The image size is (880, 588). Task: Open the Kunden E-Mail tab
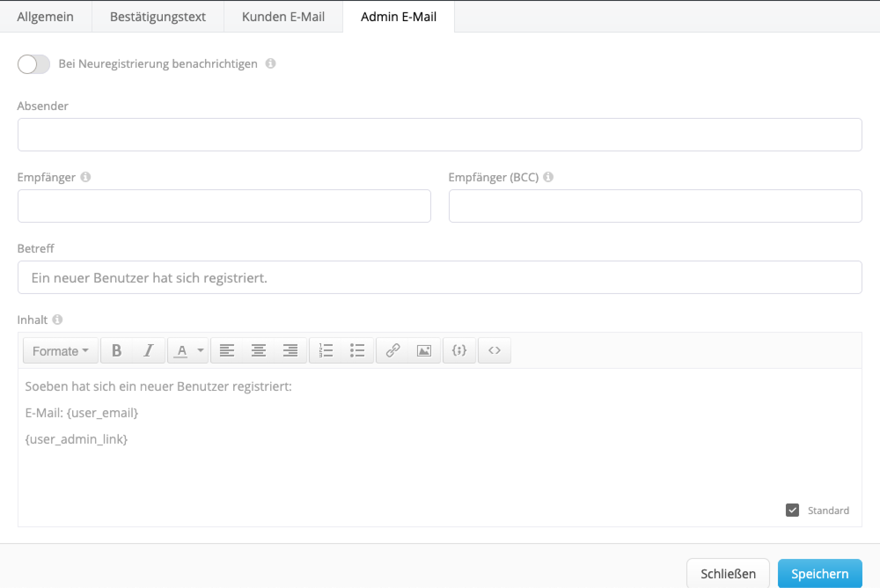pyautogui.click(x=282, y=17)
